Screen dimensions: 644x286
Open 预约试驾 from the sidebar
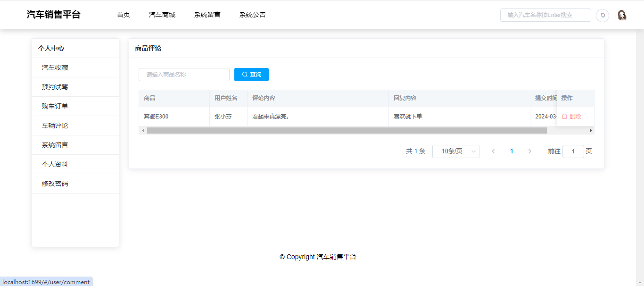click(x=55, y=87)
